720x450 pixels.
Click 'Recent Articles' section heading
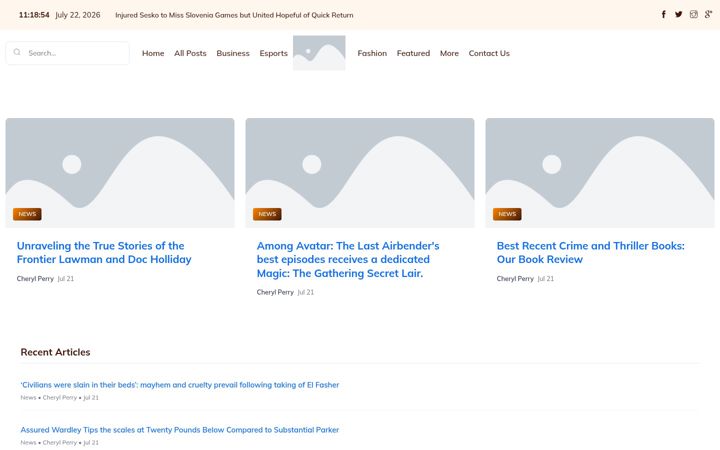[x=55, y=352]
